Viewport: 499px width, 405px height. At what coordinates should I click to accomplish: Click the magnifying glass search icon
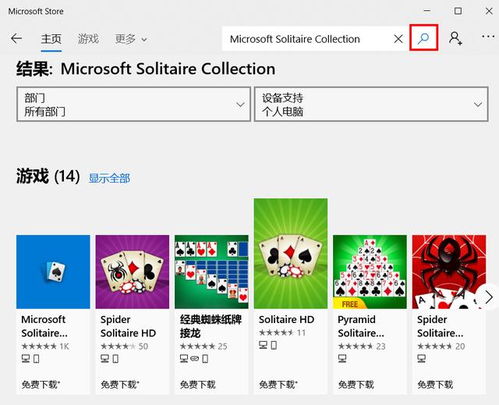tap(423, 39)
